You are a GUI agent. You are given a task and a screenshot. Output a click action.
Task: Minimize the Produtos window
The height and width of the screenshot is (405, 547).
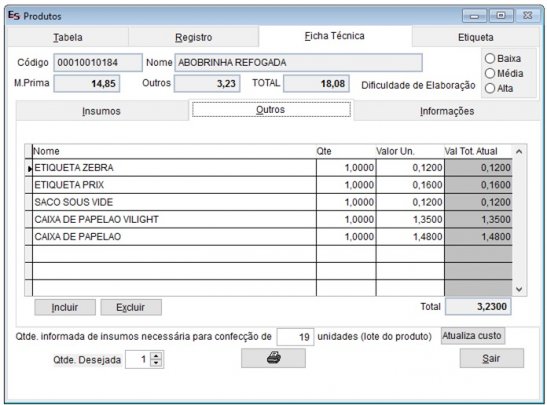tap(474, 16)
